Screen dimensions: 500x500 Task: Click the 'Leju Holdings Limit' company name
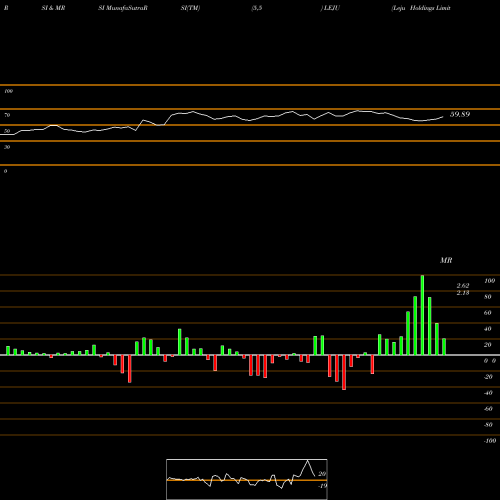(x=421, y=8)
